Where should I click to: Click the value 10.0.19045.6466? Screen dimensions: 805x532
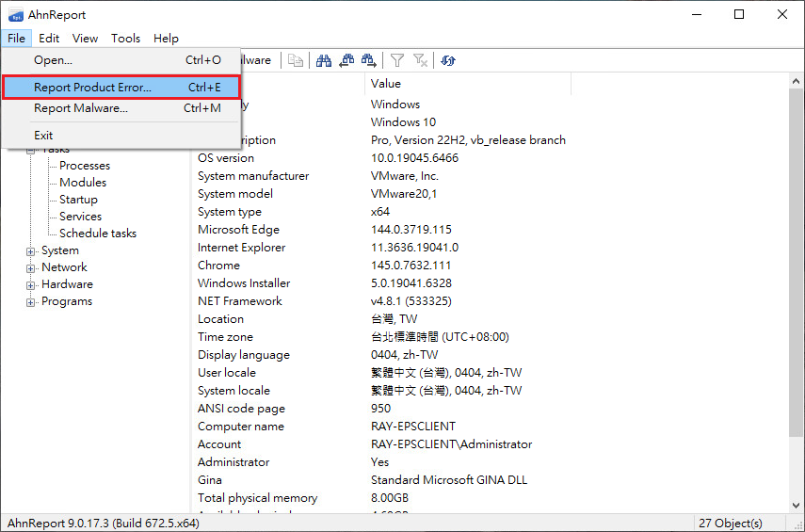tap(415, 157)
